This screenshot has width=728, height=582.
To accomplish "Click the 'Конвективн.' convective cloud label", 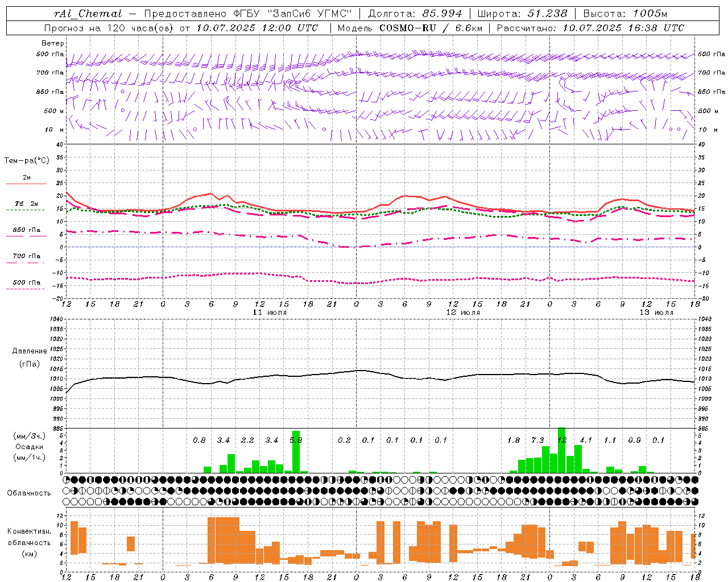I will pyautogui.click(x=30, y=531).
